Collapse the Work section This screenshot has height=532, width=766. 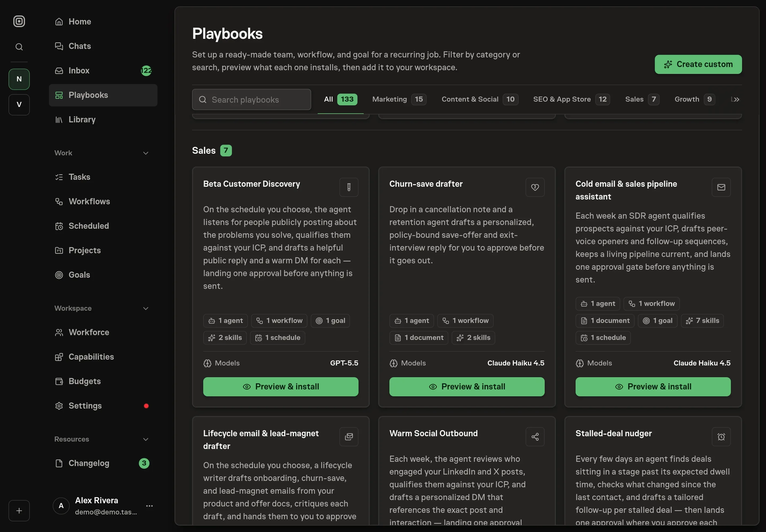point(146,153)
